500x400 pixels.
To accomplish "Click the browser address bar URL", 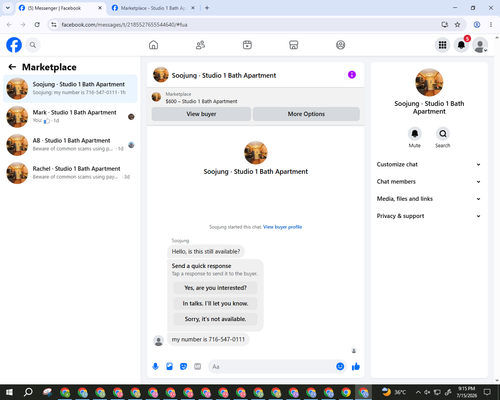I will coord(124,25).
